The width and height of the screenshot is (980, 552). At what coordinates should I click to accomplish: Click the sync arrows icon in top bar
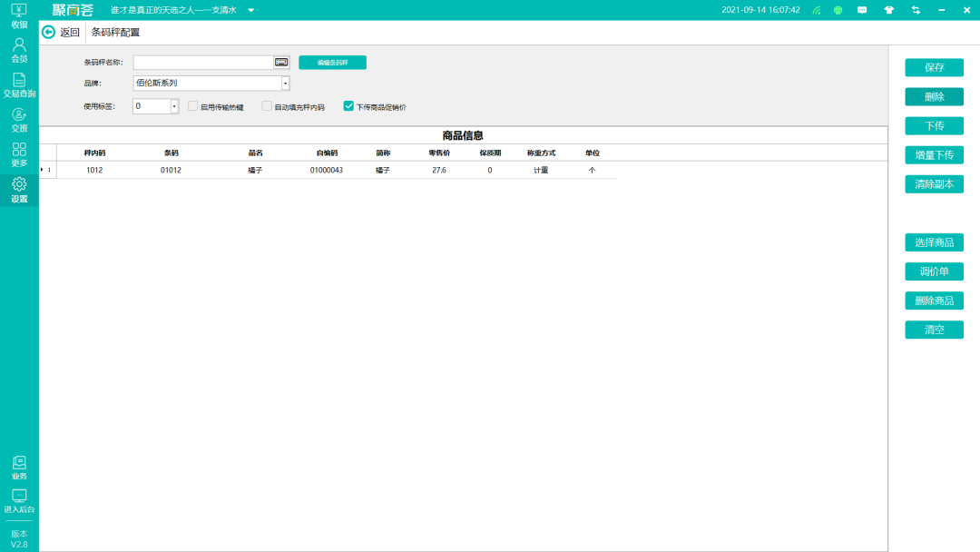(916, 10)
